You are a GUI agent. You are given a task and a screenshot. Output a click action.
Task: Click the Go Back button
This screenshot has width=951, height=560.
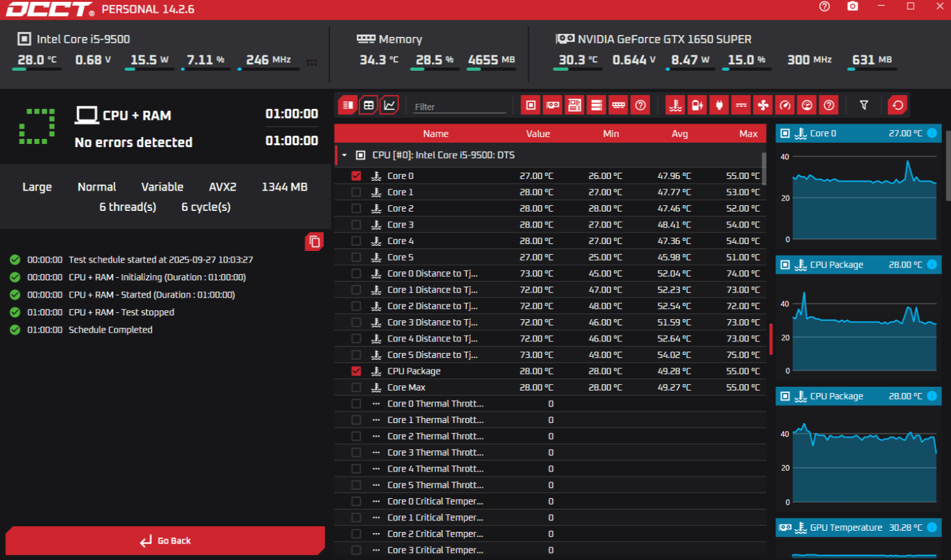coord(165,541)
